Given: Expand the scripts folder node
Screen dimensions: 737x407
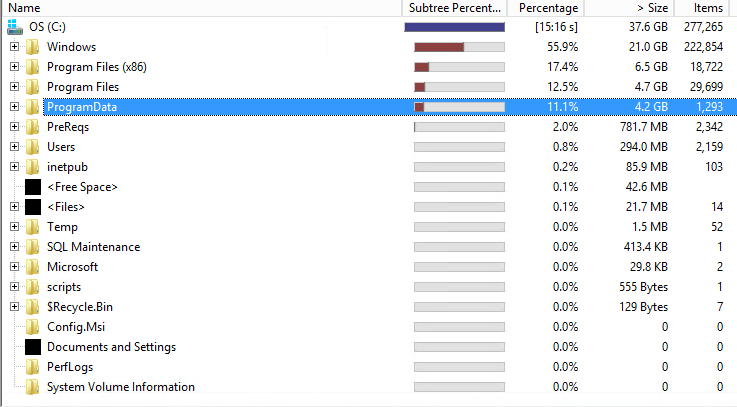Looking at the screenshot, I should pyautogui.click(x=15, y=286).
